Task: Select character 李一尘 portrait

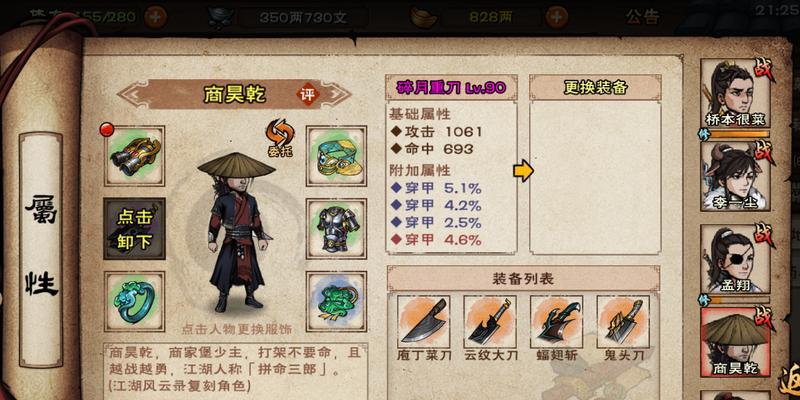Action: [x=735, y=176]
